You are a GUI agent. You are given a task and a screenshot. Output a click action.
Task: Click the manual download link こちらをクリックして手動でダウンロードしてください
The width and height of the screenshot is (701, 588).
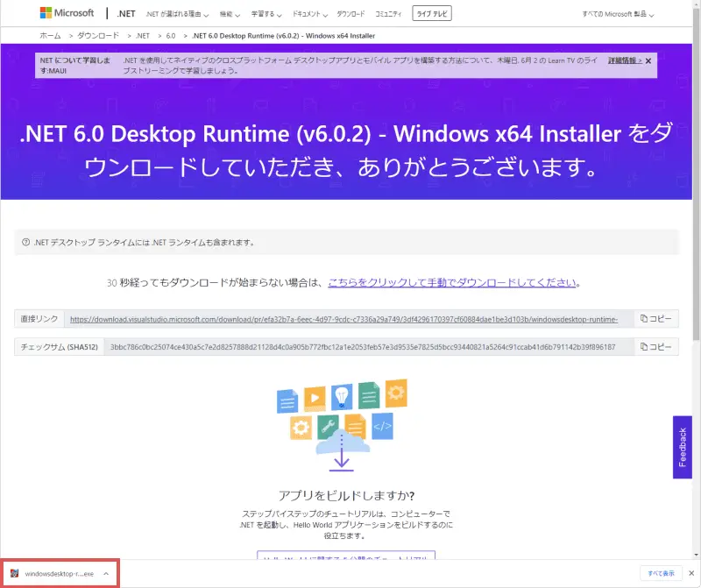tap(452, 282)
